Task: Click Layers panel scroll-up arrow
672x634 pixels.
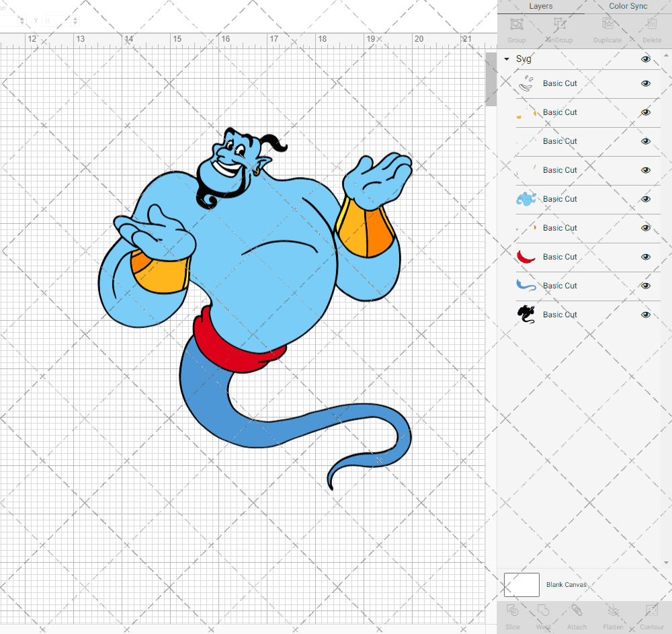Action: 665,56
